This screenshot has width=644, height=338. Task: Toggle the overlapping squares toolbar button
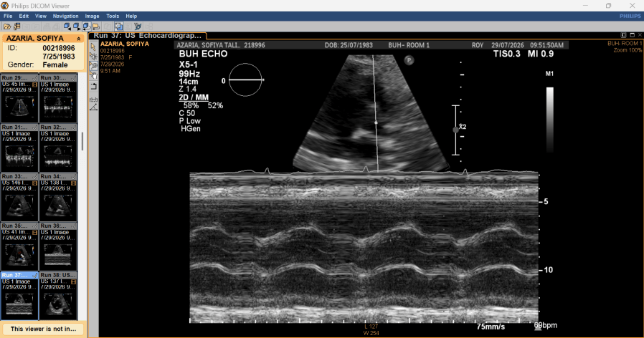pyautogui.click(x=118, y=26)
